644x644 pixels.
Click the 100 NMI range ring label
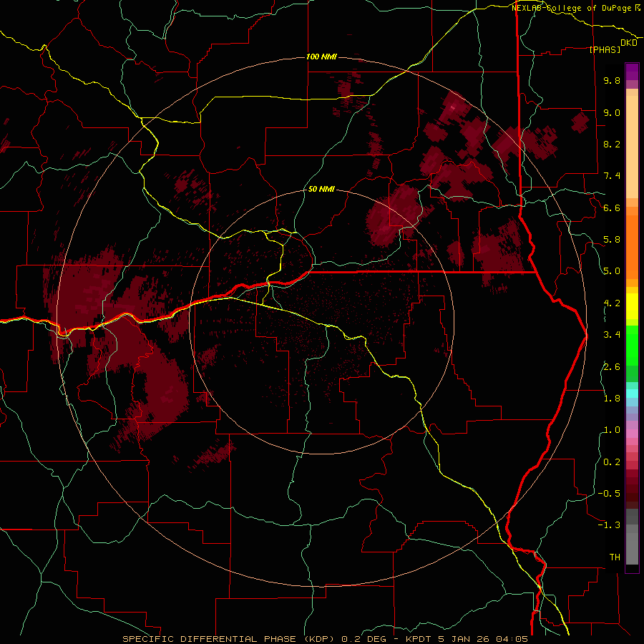click(321, 57)
